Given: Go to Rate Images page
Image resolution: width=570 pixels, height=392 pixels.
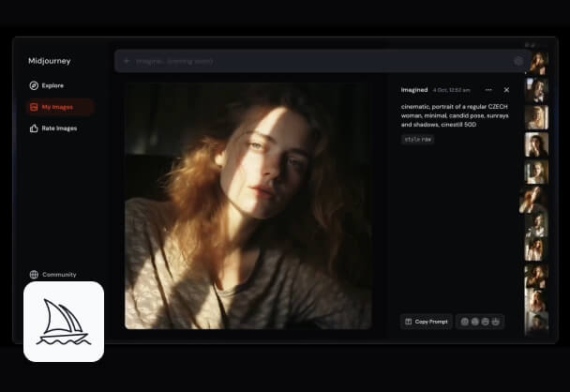Looking at the screenshot, I should [x=59, y=128].
